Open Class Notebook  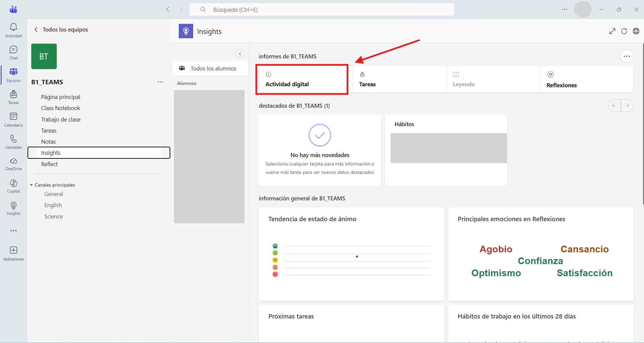point(60,108)
